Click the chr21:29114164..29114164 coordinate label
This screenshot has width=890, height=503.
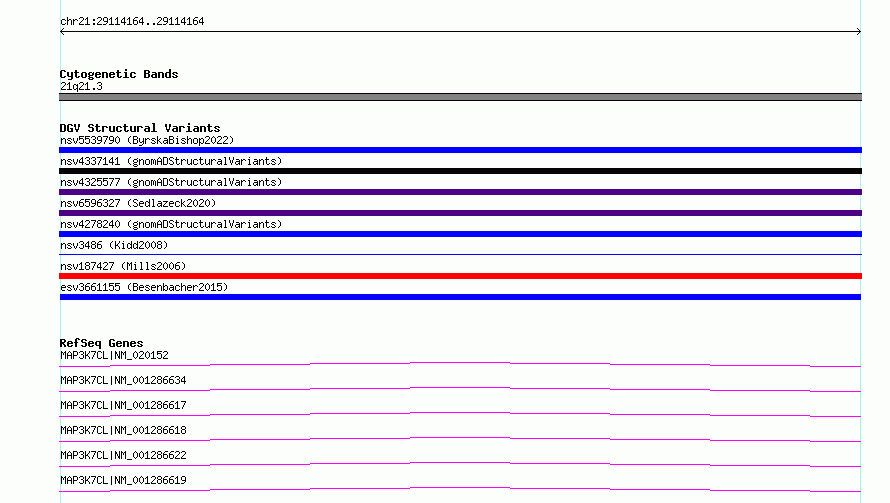click(132, 21)
